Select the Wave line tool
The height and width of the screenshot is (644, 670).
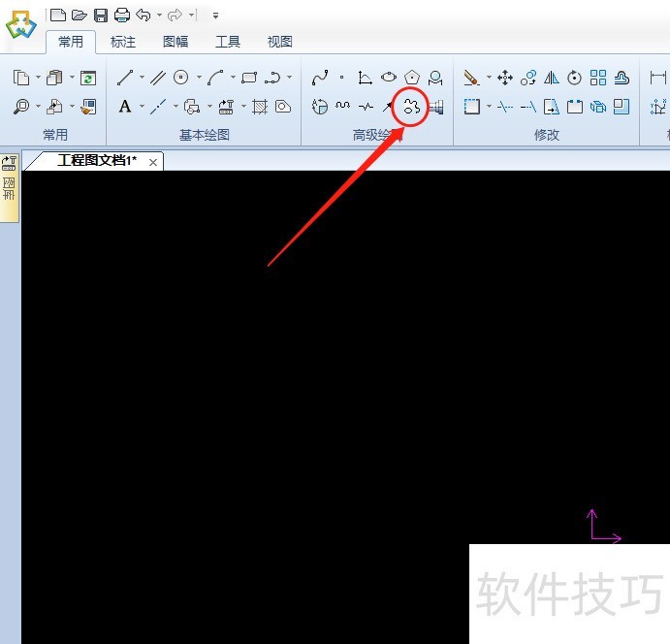point(342,105)
